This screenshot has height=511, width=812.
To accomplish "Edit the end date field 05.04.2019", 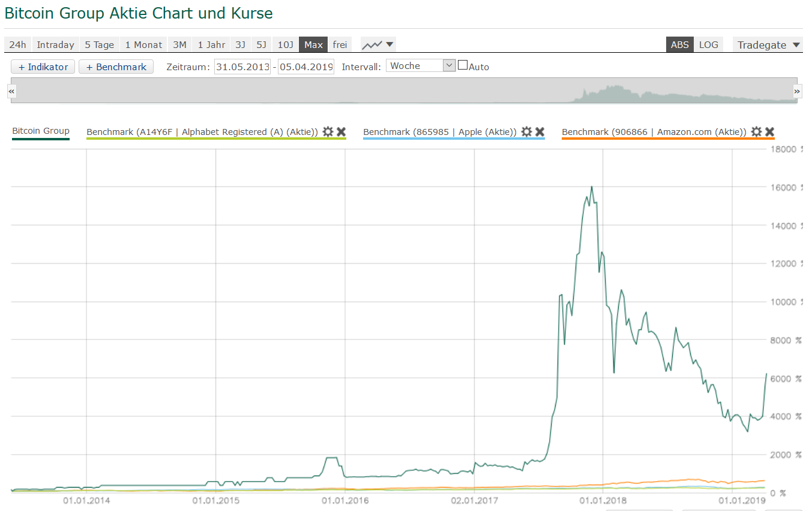I will click(x=306, y=67).
